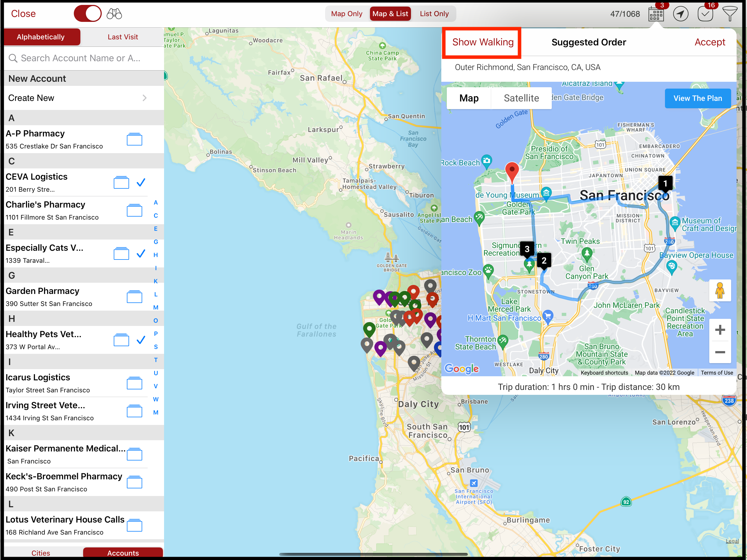Click the Search Account Name field
The width and height of the screenshot is (747, 560).
[81, 58]
